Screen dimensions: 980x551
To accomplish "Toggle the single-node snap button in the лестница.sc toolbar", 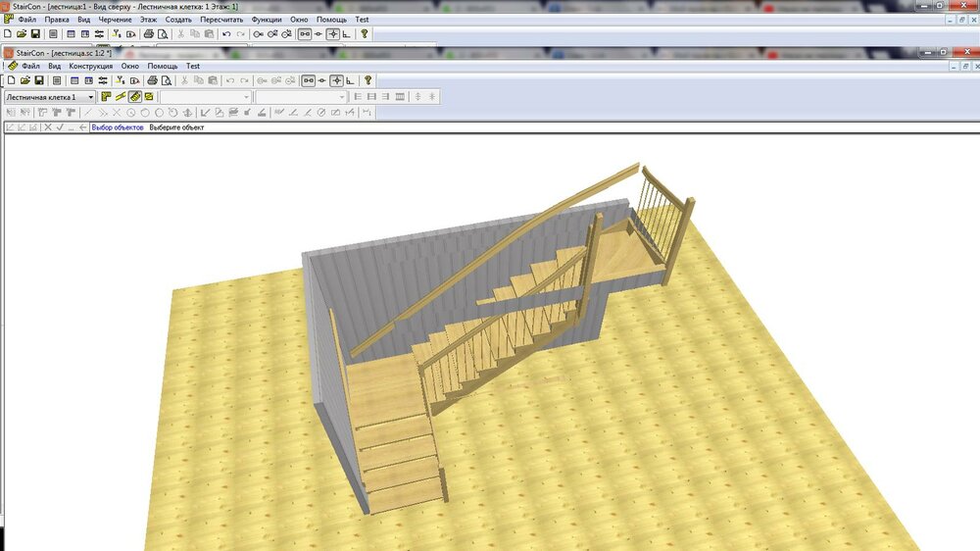I will (x=322, y=80).
